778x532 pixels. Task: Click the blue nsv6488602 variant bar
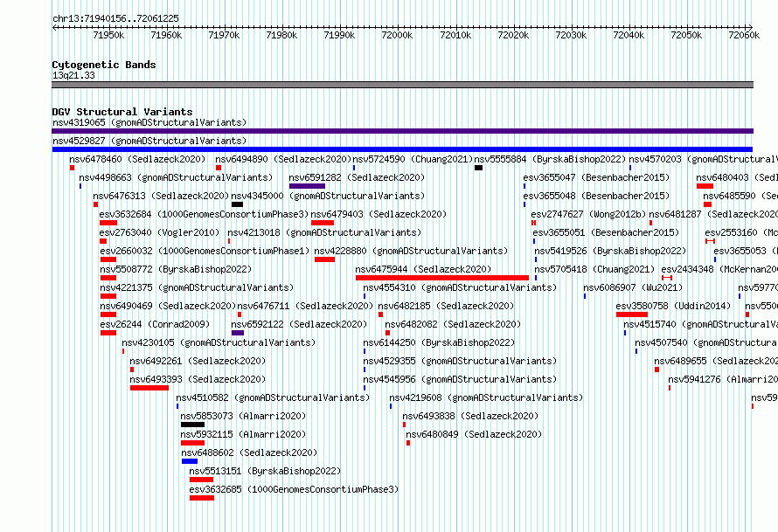tap(190, 461)
